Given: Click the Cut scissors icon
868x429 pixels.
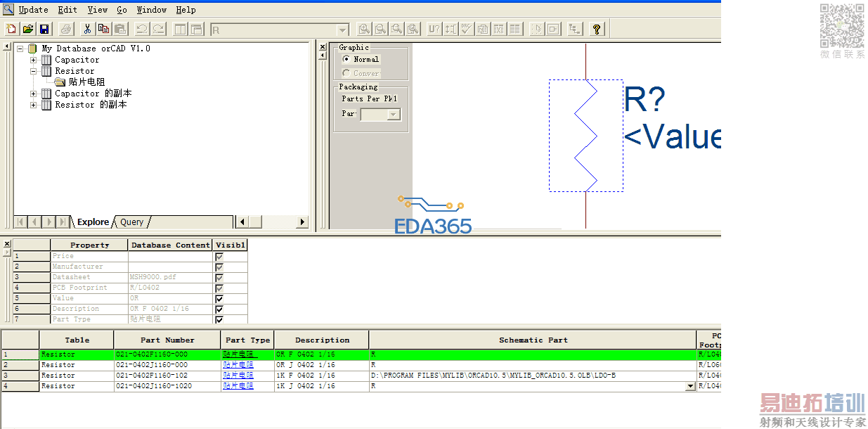Looking at the screenshot, I should coord(87,29).
